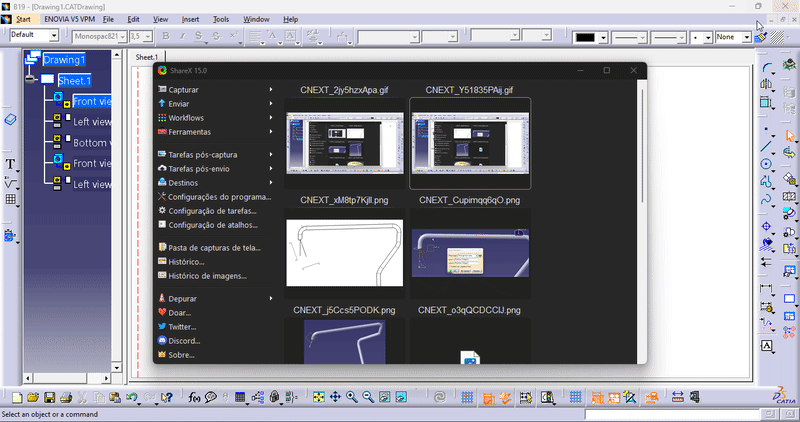Click the Point tool in right toolbar
This screenshot has height=422, width=800.
tap(766, 131)
